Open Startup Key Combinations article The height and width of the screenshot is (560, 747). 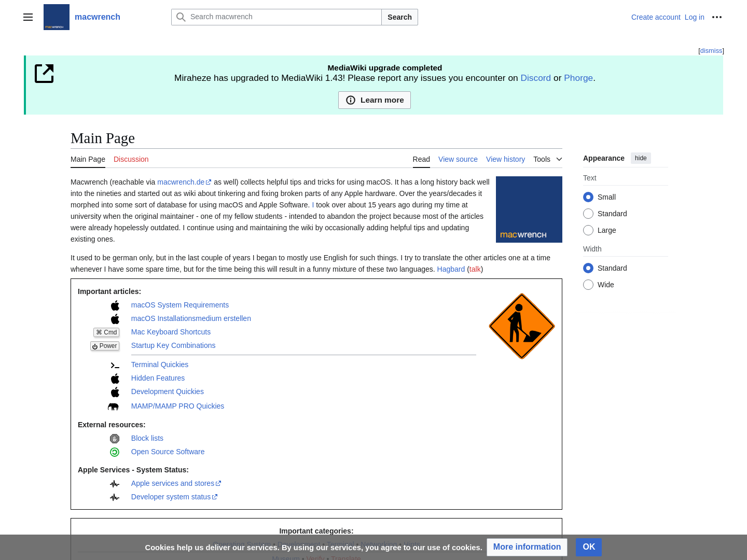point(173,345)
